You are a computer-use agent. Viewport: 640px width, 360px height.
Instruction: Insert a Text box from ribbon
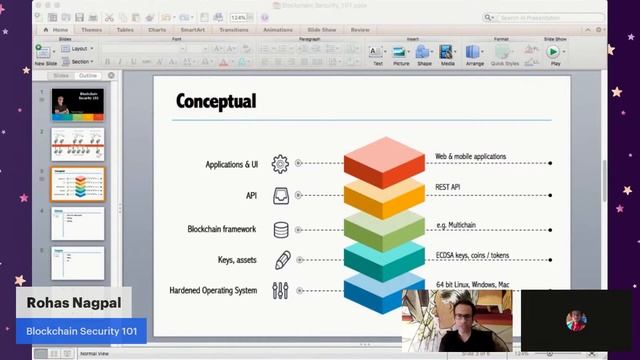(376, 52)
